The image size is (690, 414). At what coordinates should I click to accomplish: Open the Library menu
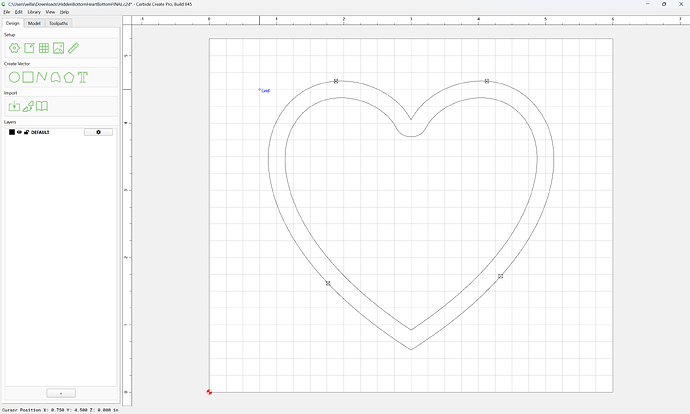(x=34, y=12)
